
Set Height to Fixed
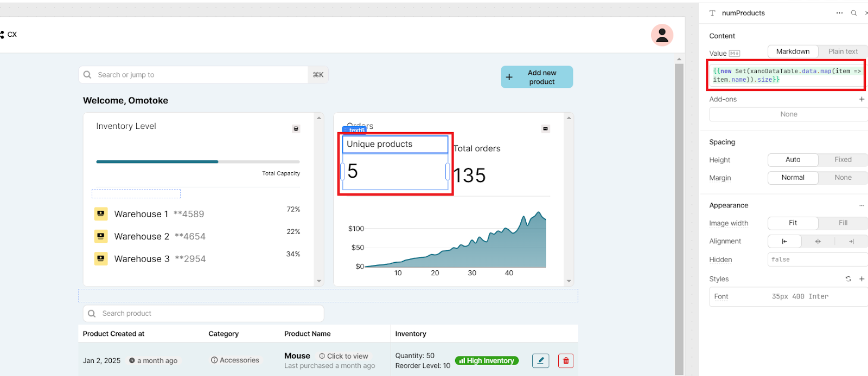(843, 160)
